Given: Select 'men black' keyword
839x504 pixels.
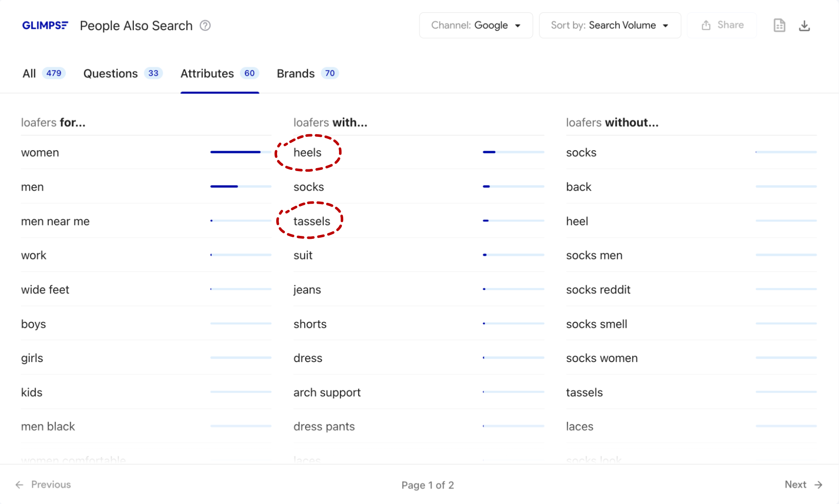Looking at the screenshot, I should point(48,426).
